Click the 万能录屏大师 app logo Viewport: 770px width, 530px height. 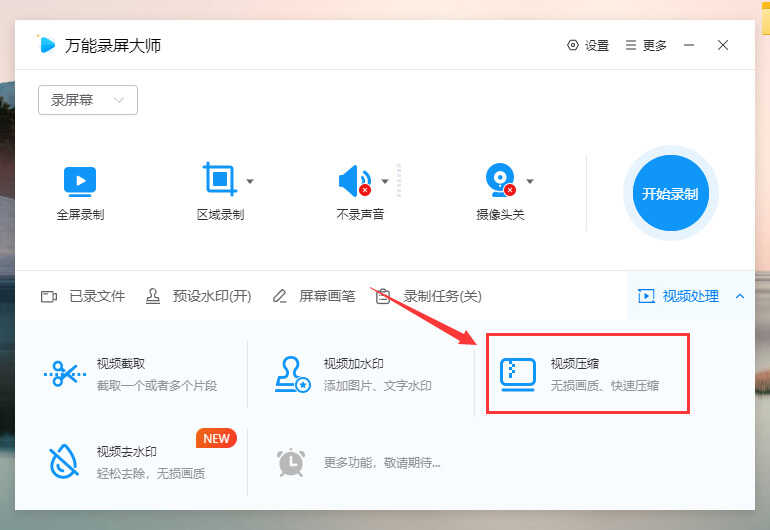click(46, 45)
